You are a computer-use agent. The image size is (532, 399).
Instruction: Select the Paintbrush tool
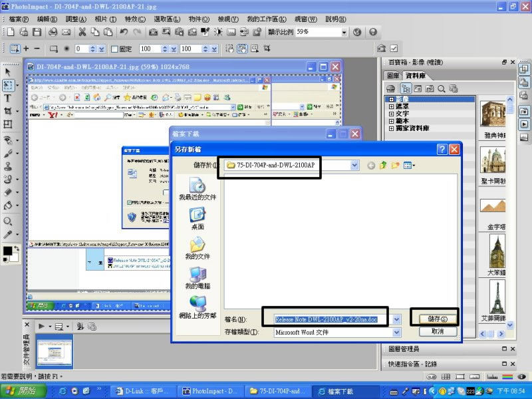point(8,154)
